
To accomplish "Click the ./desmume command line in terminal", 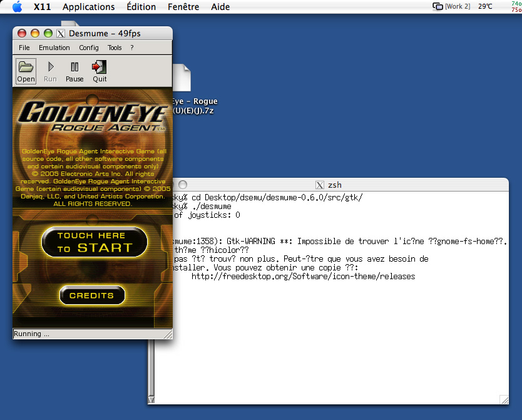I will pos(202,207).
